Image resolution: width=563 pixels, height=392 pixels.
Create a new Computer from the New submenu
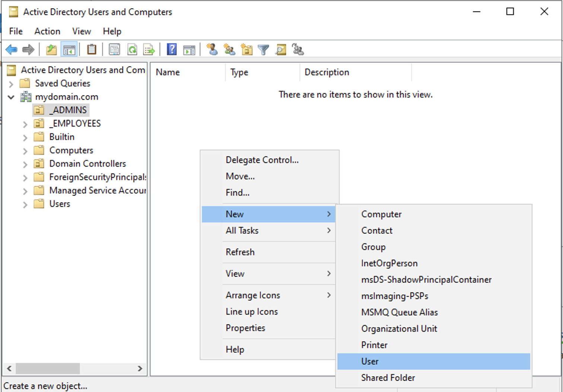(434, 214)
